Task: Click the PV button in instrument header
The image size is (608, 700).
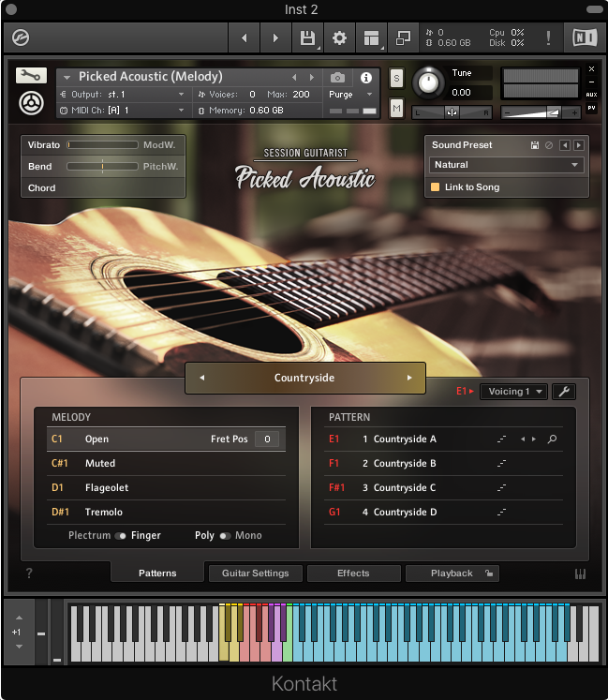Action: [x=591, y=108]
